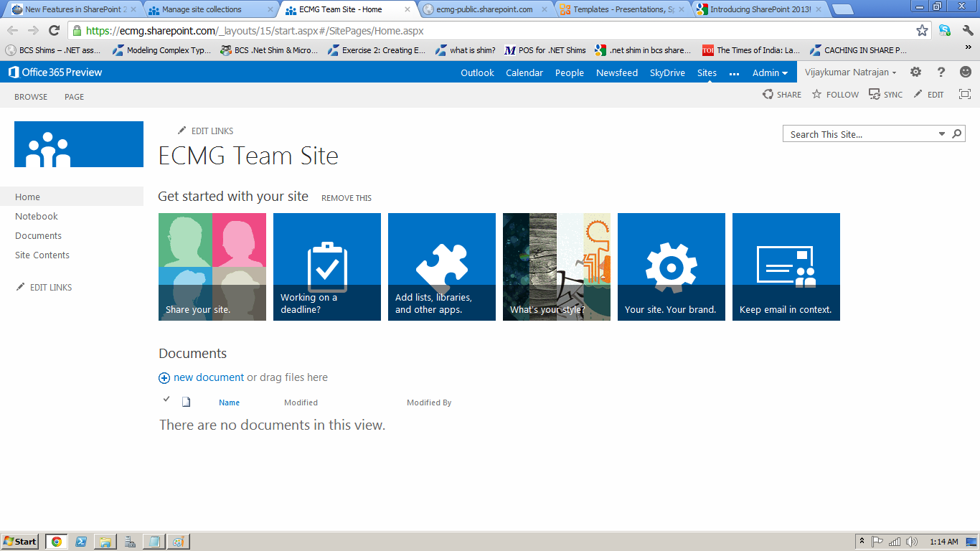
Task: Click the volume icon in system tray
Action: click(912, 542)
